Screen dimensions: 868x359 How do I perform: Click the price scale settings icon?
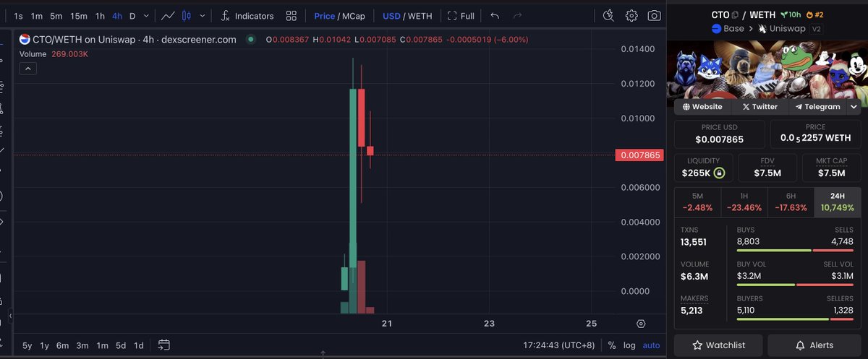(x=641, y=323)
